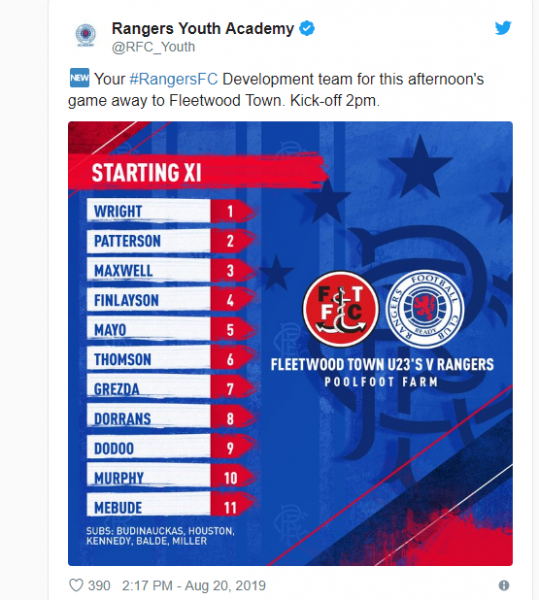Viewport: 539px width, 600px height.
Task: Click the Fleetwood Town FC crest
Action: [340, 309]
